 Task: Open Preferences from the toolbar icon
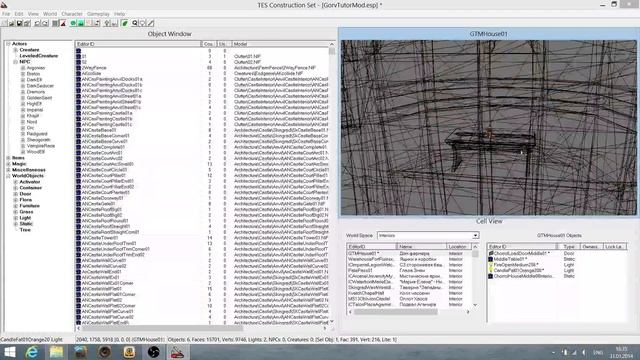[x=27, y=23]
